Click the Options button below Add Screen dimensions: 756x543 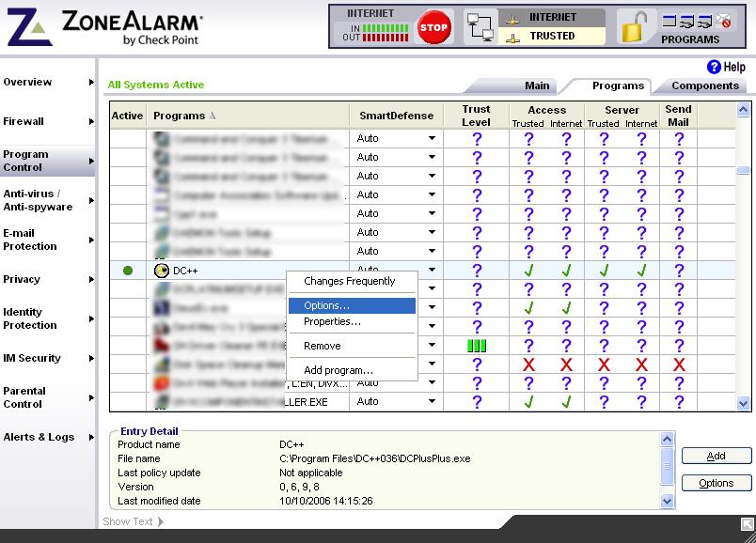click(716, 483)
